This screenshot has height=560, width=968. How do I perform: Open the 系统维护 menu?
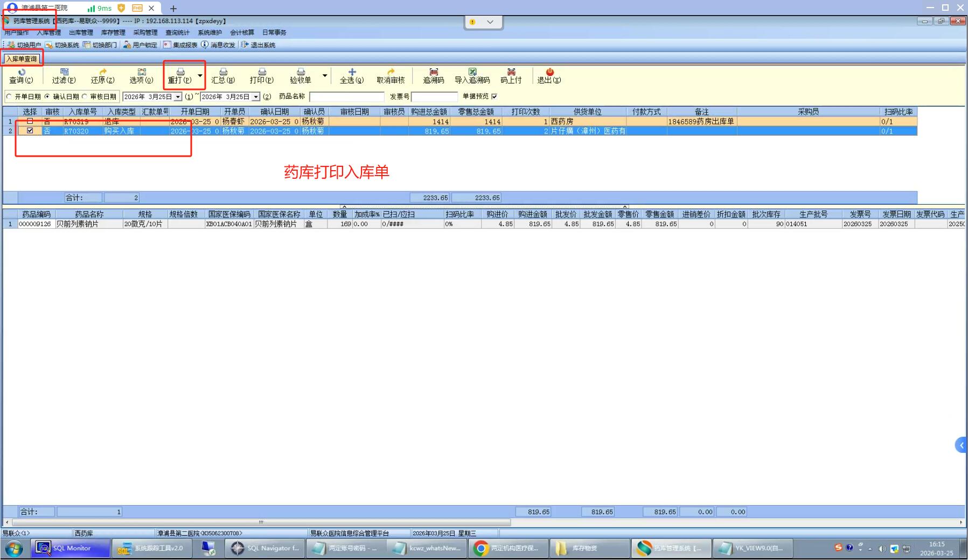(210, 32)
